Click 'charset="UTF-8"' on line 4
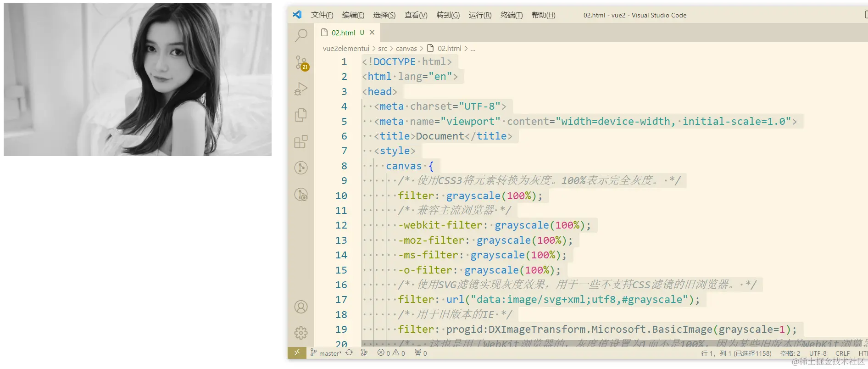Screen dimensions: 868x369 click(455, 106)
